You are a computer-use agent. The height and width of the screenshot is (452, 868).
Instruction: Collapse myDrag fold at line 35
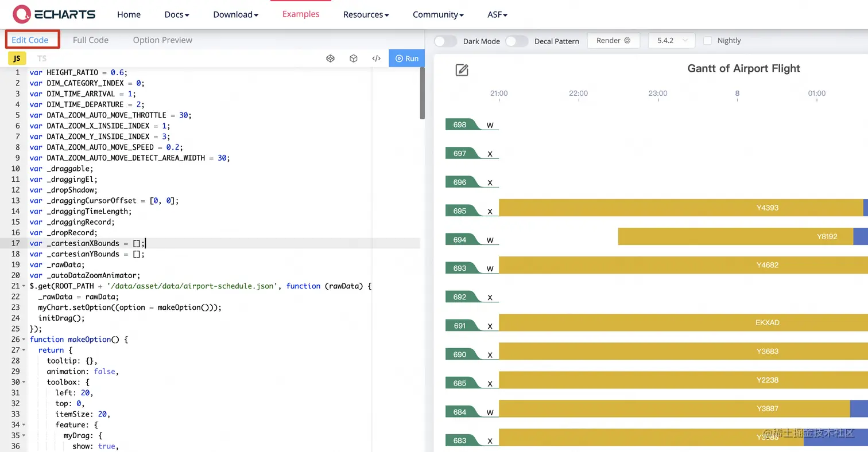(x=24, y=435)
